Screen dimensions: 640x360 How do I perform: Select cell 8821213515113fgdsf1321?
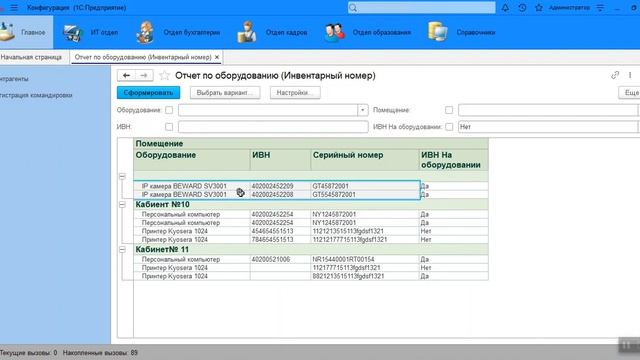[365, 276]
